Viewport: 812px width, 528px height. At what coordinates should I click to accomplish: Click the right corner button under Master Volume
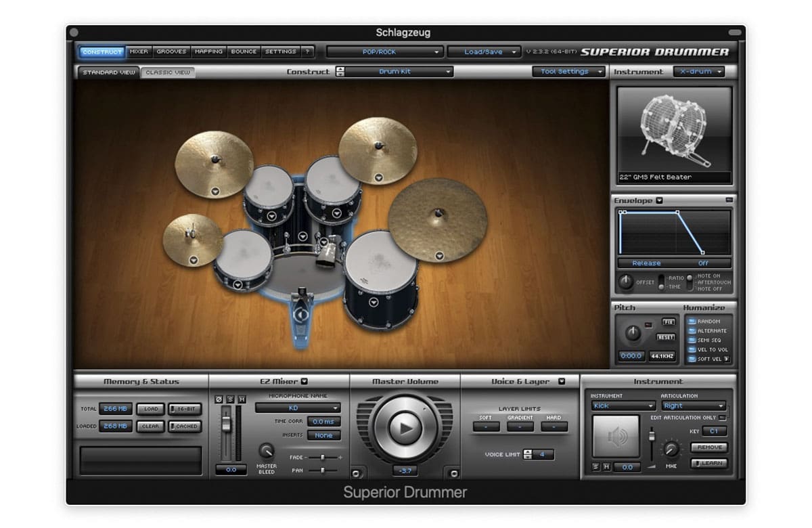(453, 472)
